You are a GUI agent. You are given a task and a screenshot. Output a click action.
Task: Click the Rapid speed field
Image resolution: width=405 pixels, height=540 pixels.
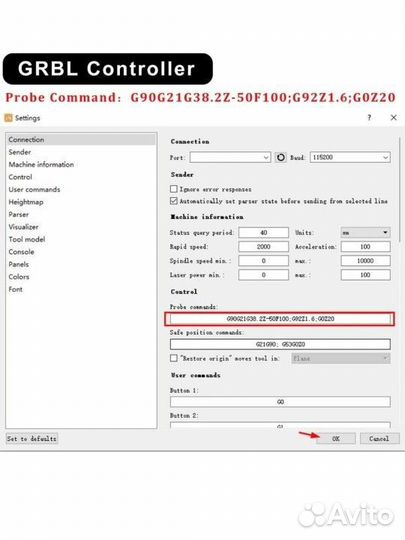263,247
